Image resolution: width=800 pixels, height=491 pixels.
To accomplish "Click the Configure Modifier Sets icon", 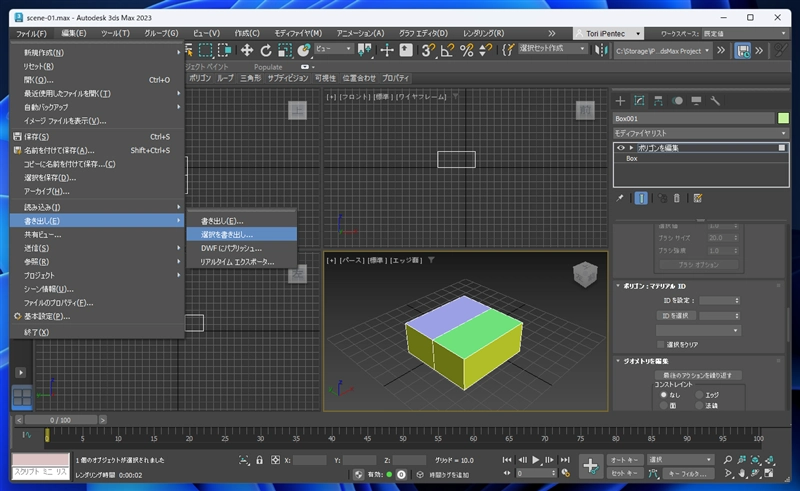I will (697, 198).
